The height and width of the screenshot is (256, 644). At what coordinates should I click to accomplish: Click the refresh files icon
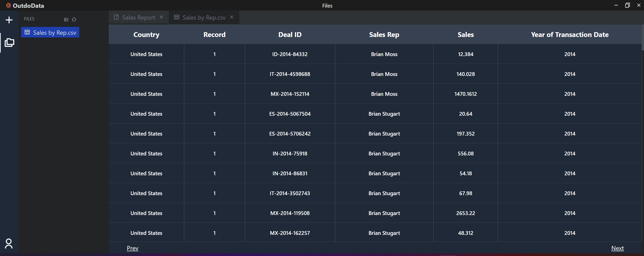coord(74,20)
